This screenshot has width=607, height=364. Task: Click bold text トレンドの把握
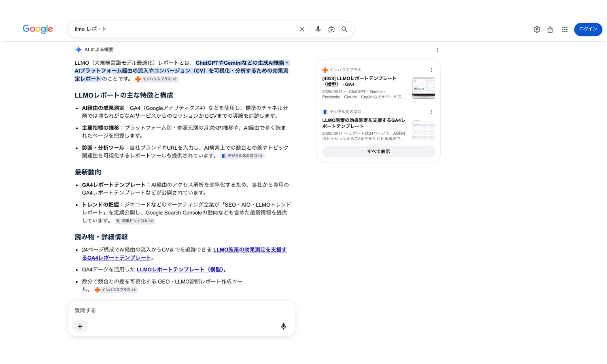point(101,205)
